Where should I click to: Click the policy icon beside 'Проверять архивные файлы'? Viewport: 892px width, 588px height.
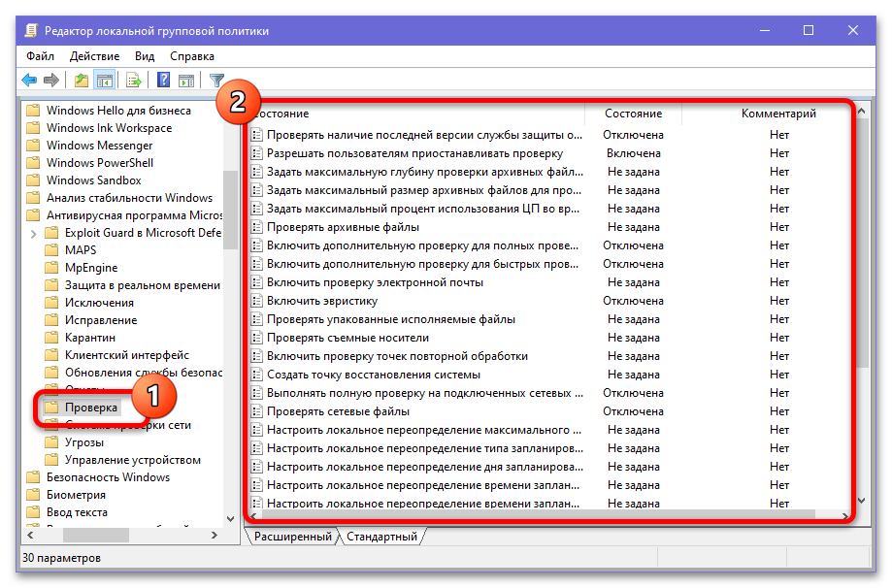point(257,227)
